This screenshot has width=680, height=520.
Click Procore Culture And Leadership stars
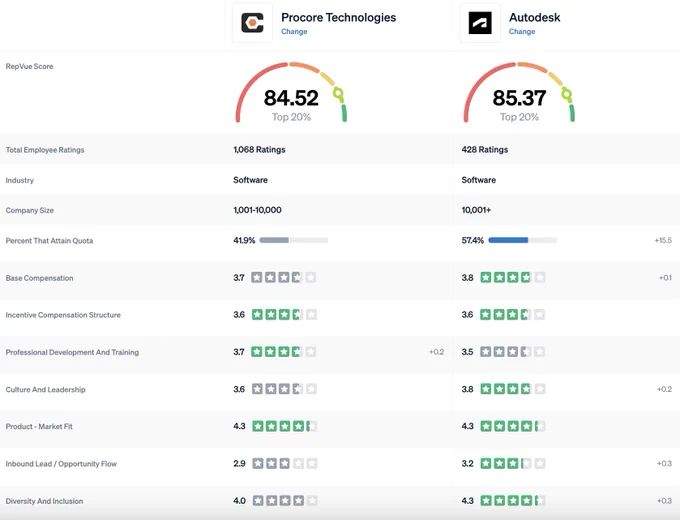pos(284,389)
